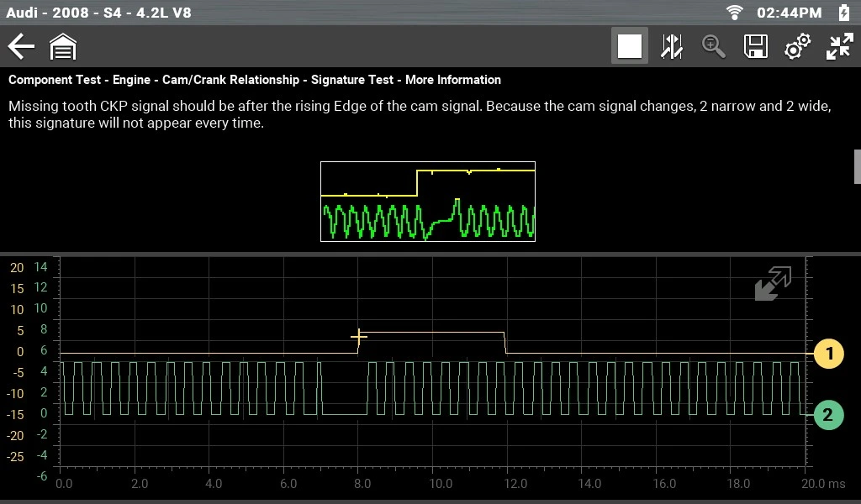861x504 pixels.
Task: Click the trigger point crosshair marker
Action: 359,337
